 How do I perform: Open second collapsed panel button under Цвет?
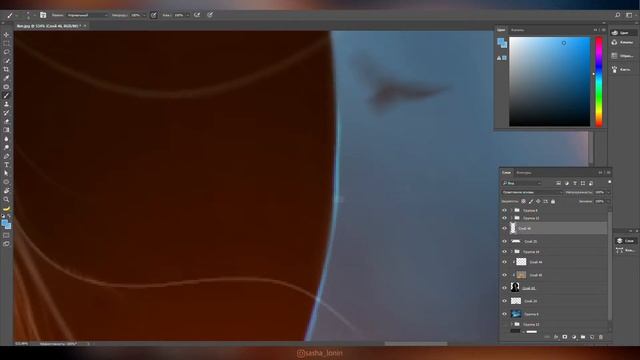coord(623,42)
